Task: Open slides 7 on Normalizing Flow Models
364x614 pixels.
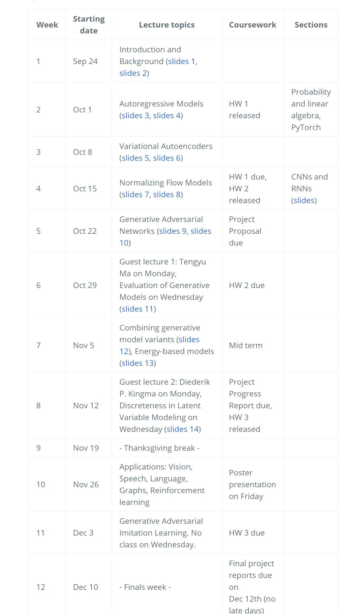Action: [135, 195]
